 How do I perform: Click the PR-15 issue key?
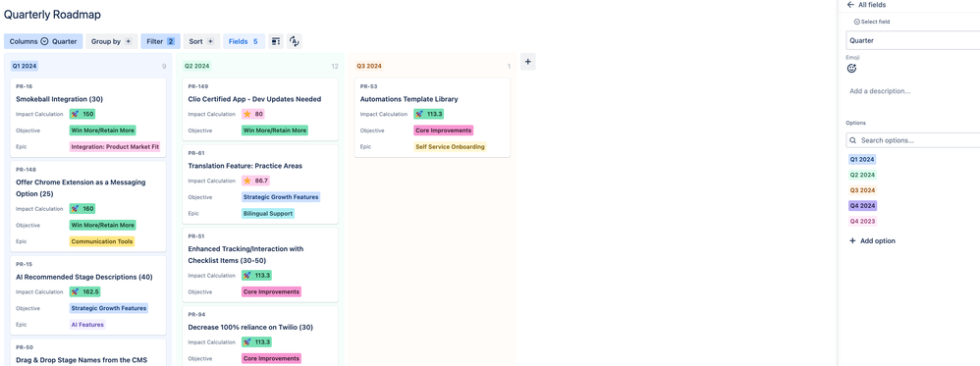point(25,264)
